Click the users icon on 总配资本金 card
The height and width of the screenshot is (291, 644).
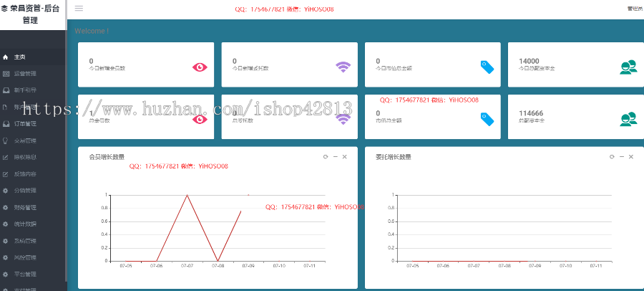pos(628,119)
